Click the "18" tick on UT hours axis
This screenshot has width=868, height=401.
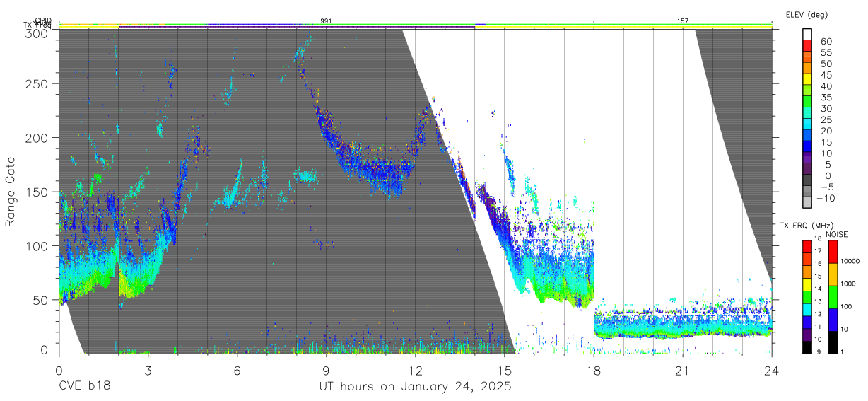click(x=593, y=371)
